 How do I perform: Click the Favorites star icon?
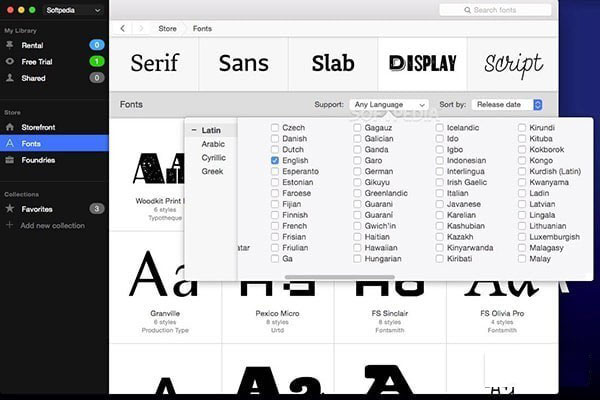[x=10, y=209]
